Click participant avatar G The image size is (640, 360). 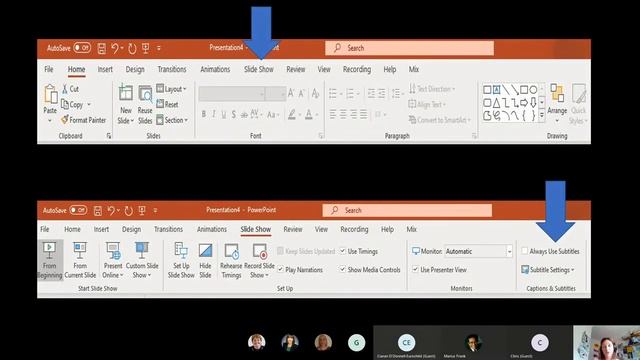pyautogui.click(x=356, y=342)
